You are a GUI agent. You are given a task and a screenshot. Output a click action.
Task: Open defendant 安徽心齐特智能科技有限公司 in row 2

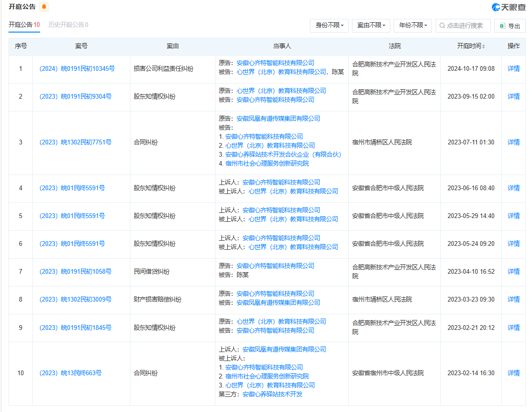tap(275, 100)
